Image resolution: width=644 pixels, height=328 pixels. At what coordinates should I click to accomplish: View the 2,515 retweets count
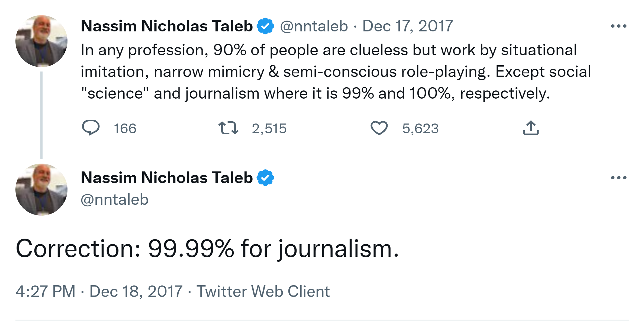(x=269, y=128)
